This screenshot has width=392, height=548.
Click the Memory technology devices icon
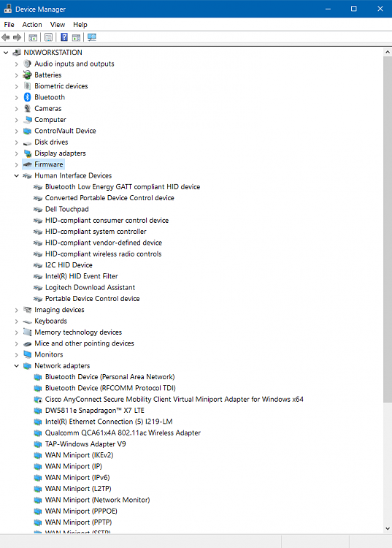27,332
